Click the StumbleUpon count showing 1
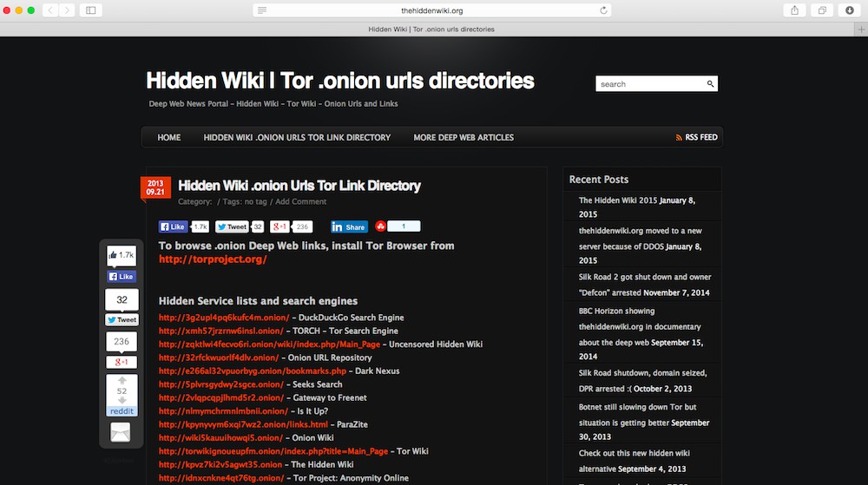This screenshot has width=868, height=485. (404, 226)
